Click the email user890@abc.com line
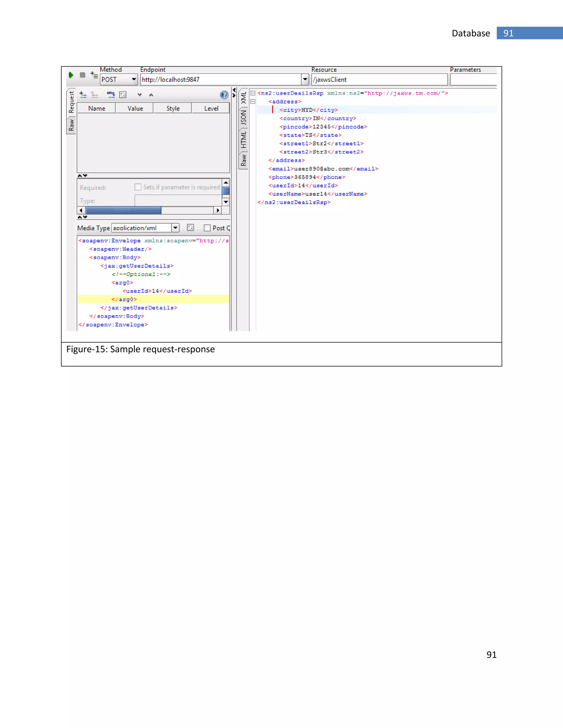Screen dimensions: 563x728 pyautogui.click(x=323, y=169)
